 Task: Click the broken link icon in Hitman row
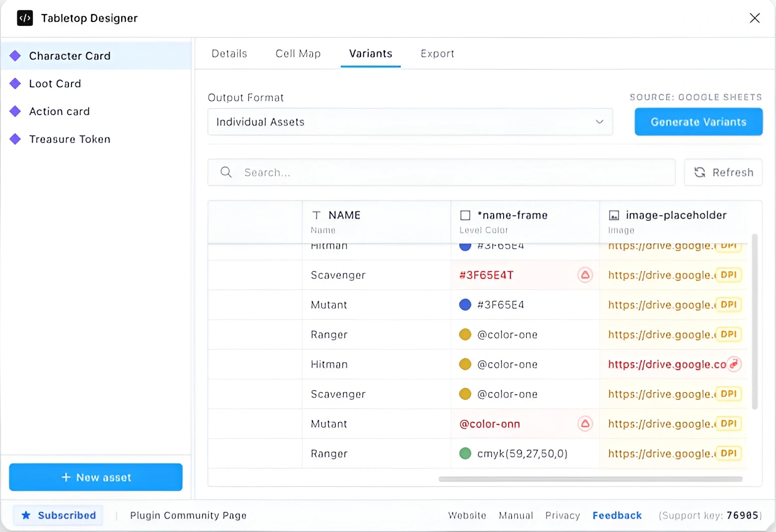[734, 364]
